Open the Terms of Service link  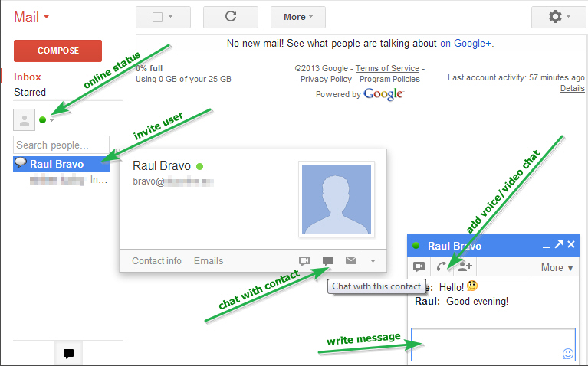tap(387, 69)
